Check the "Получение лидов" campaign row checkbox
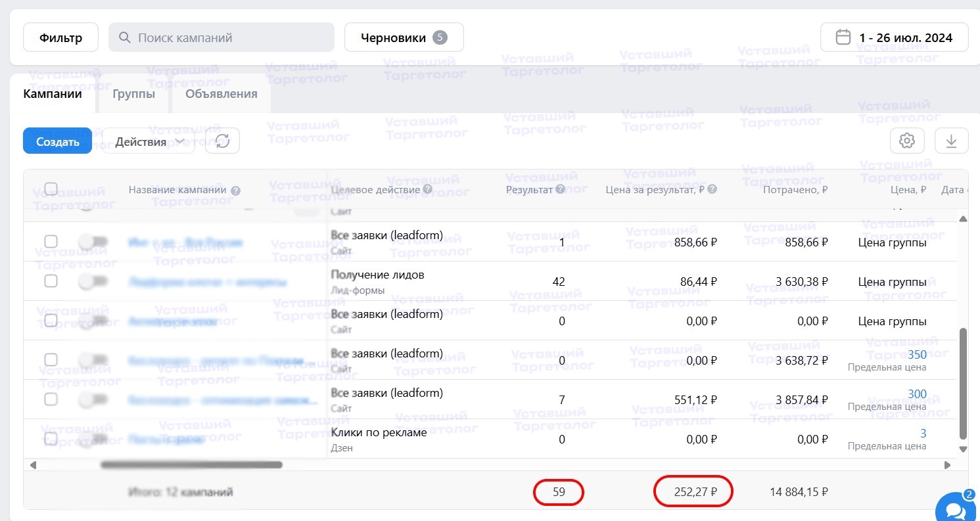This screenshot has height=521, width=980. pyautogui.click(x=51, y=281)
